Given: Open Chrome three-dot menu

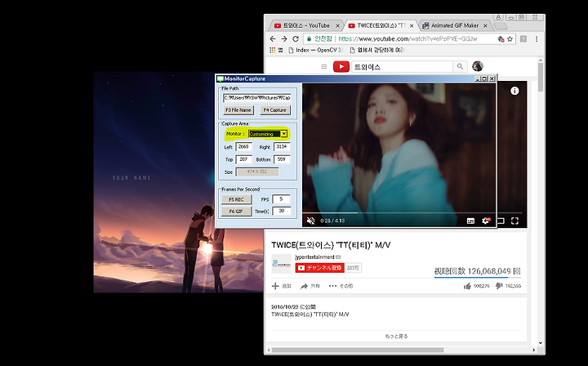Looking at the screenshot, I should click(537, 38).
